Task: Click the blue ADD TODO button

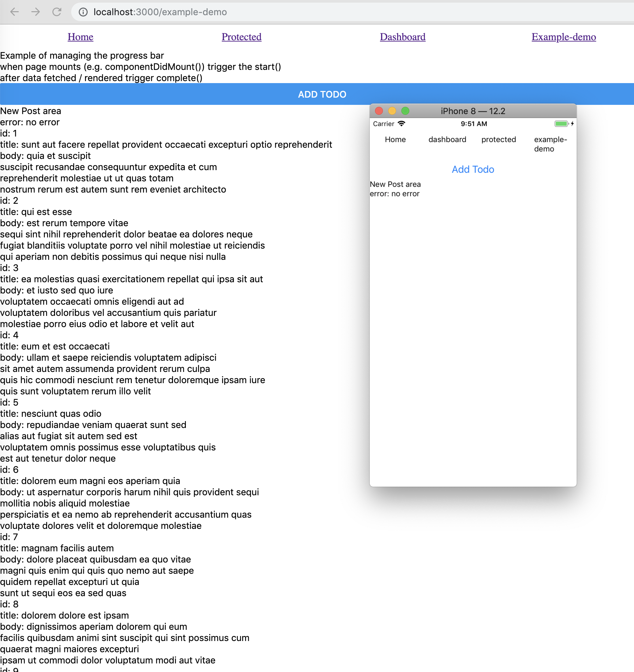Action: point(317,94)
